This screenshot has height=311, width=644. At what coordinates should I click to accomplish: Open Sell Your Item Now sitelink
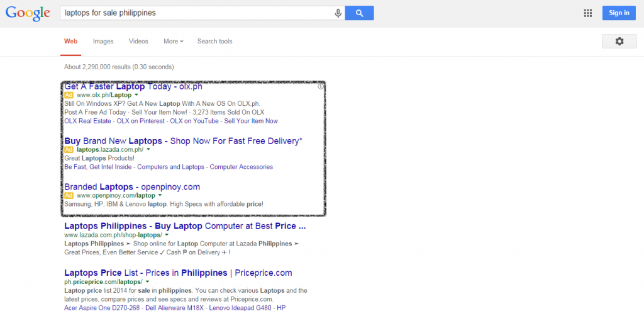tap(251, 121)
